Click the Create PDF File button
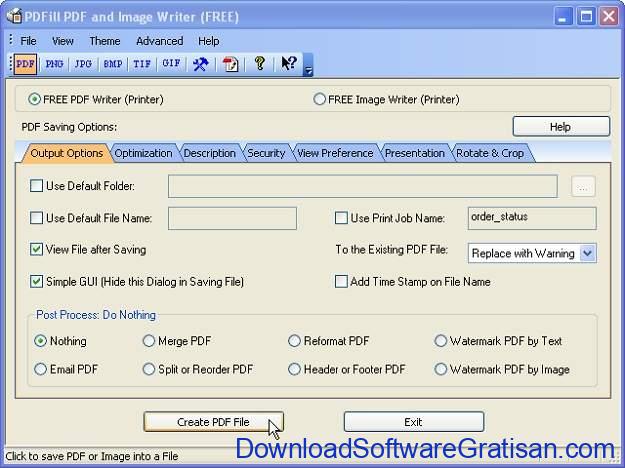625x468 pixels. click(x=214, y=422)
